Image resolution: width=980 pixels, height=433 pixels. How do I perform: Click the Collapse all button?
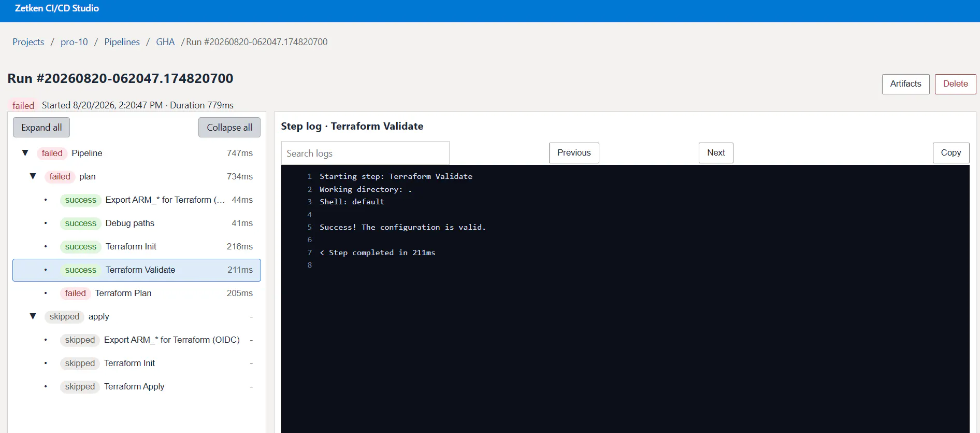229,128
